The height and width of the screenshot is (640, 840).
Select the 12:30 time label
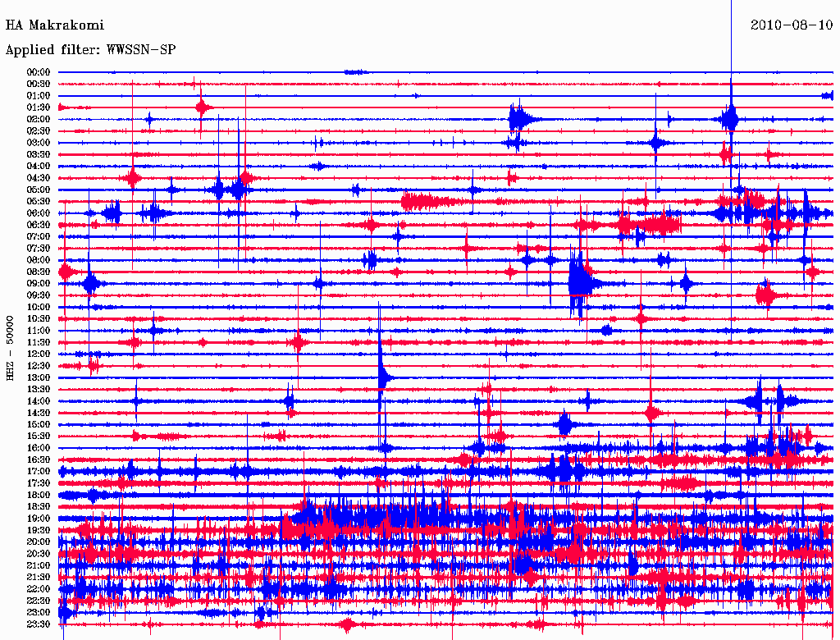(x=38, y=366)
